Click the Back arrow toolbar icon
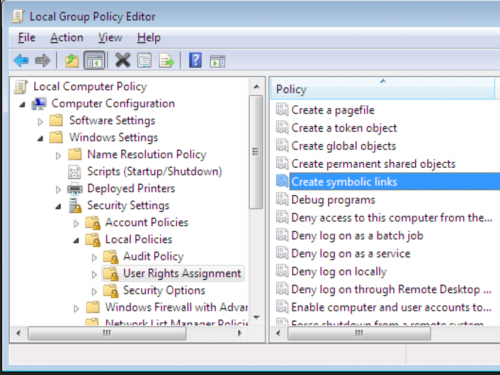Viewport: 500px width, 375px height. click(x=21, y=61)
